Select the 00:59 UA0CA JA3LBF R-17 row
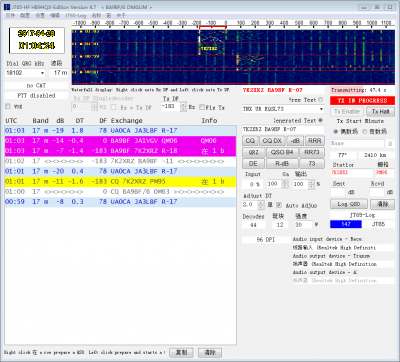The height and width of the screenshot is (362, 400). 120,202
